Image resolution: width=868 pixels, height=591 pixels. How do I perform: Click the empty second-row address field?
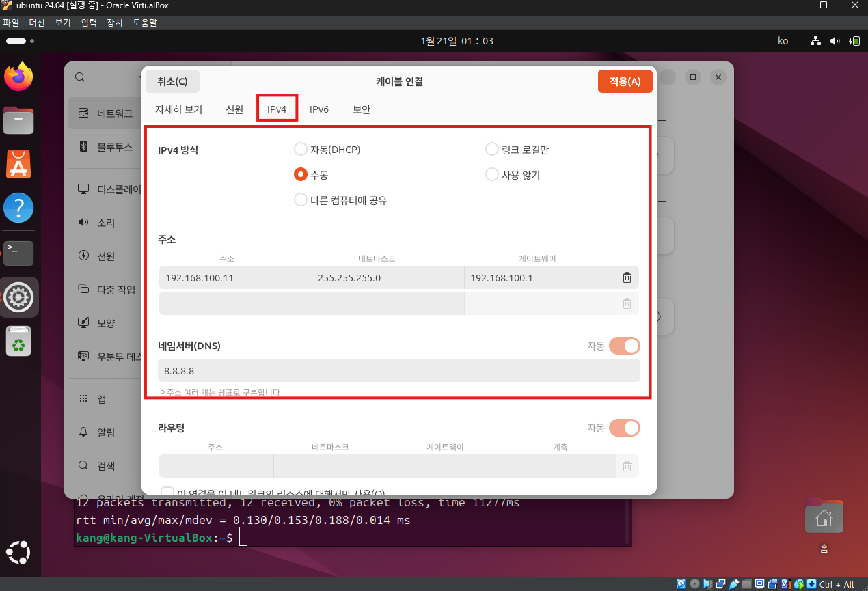click(x=235, y=303)
